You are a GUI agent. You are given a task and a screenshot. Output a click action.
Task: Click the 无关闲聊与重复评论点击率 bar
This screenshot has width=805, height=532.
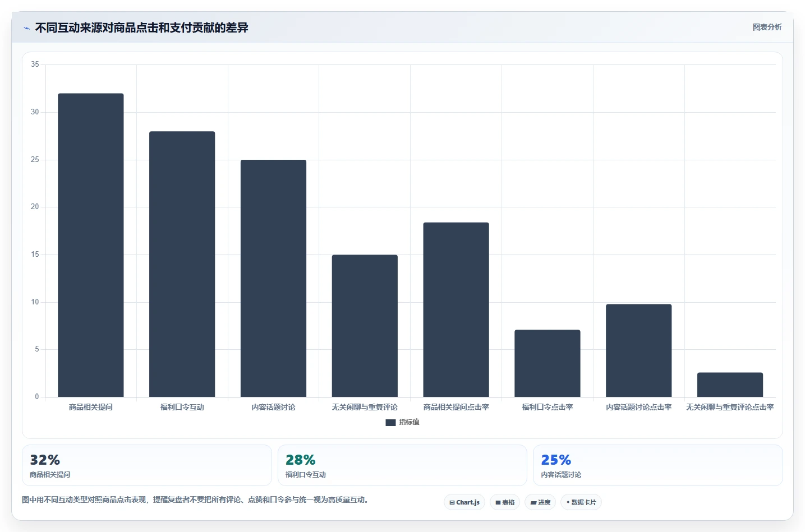[x=730, y=385]
